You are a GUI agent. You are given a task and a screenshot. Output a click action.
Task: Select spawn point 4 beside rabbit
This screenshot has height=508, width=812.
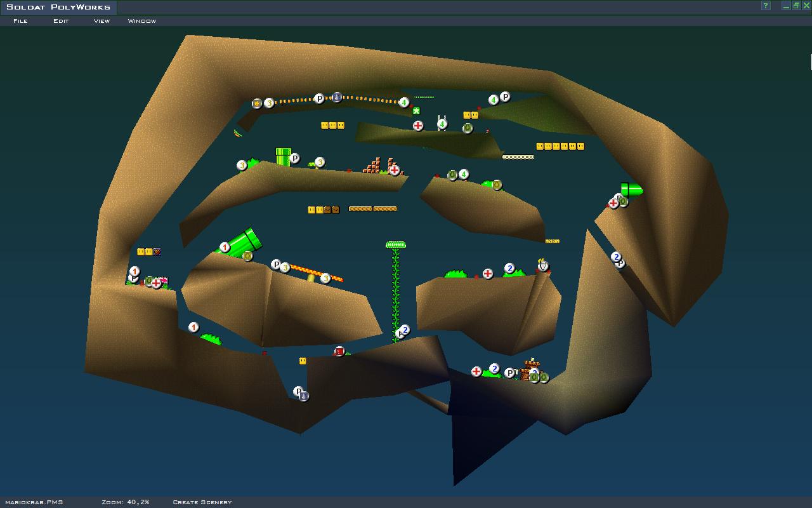click(x=442, y=124)
